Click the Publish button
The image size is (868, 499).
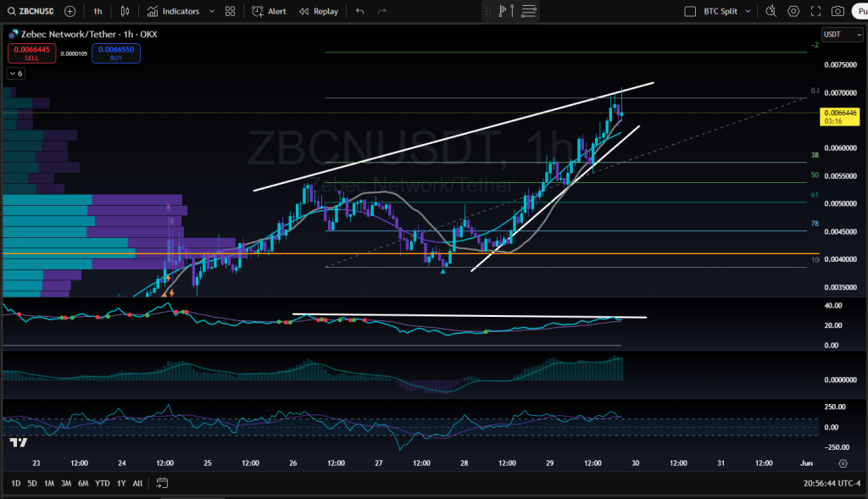(860, 11)
